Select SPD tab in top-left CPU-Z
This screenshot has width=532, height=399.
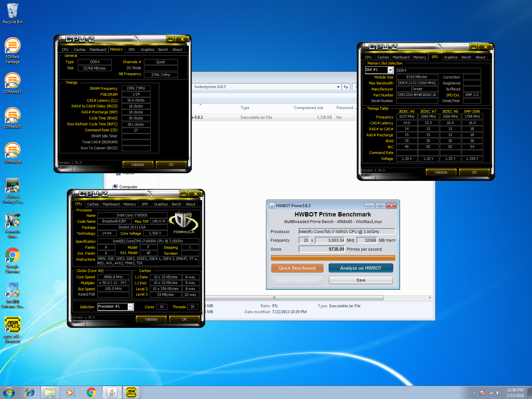pos(132,50)
